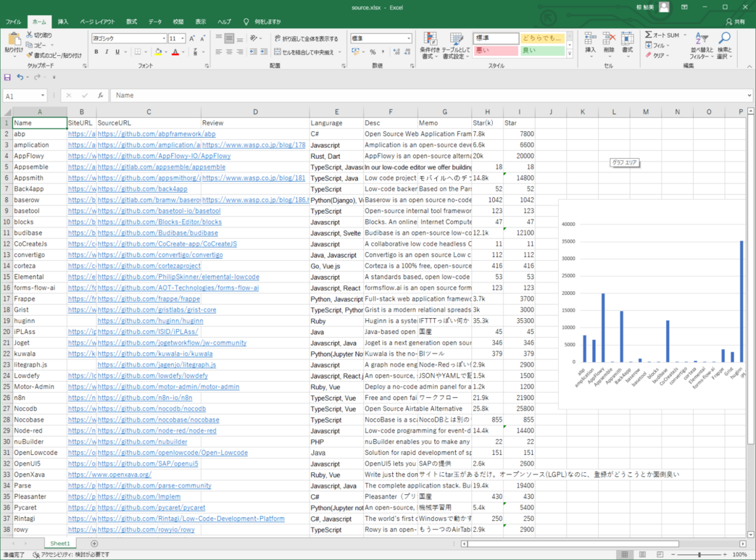Image resolution: width=756 pixels, height=560 pixels.
Task: Click the increase font size icon
Action: 192,38
